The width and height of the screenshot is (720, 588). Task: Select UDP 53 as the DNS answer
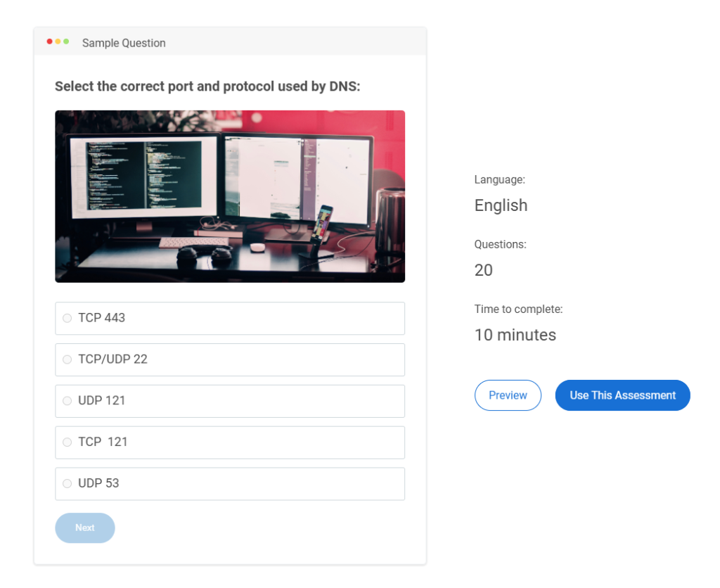click(x=67, y=484)
